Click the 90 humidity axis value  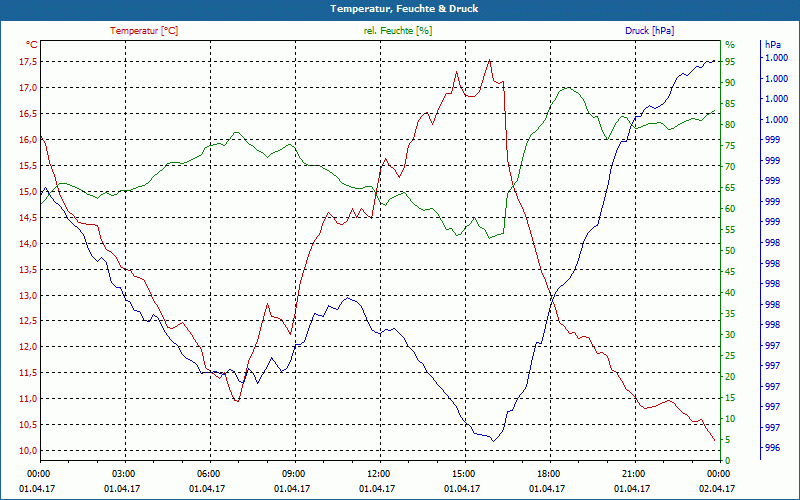[730, 83]
